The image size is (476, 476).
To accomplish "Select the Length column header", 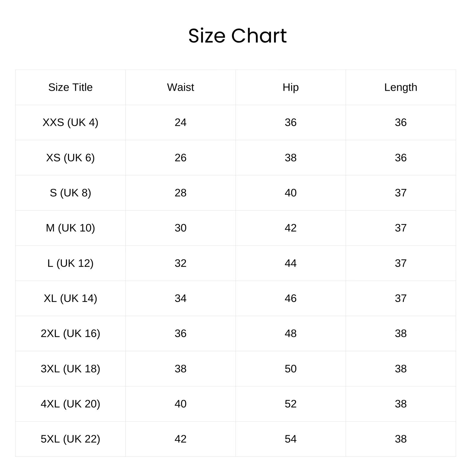I will pos(401,87).
